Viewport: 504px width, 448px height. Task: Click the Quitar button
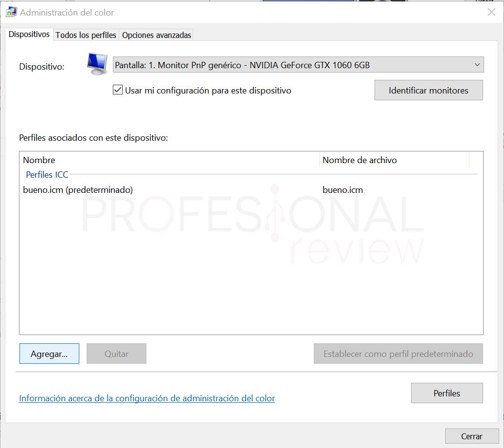[x=116, y=354]
